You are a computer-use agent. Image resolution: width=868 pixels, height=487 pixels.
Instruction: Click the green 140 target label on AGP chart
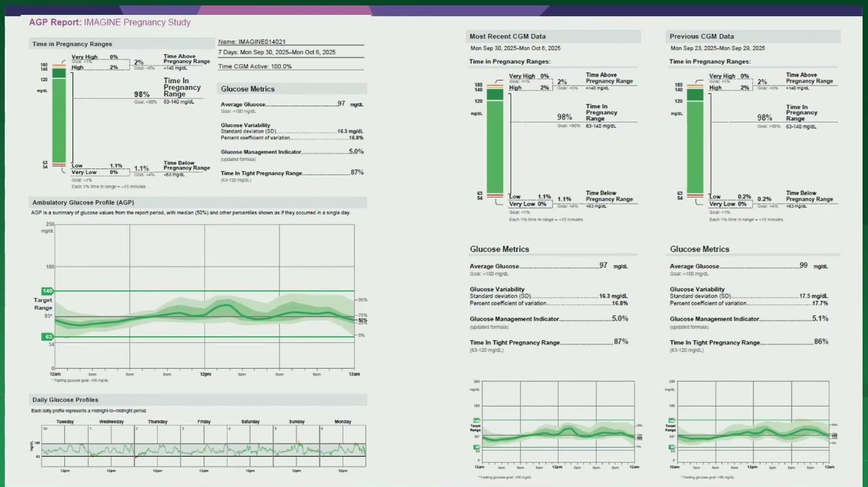tap(48, 291)
